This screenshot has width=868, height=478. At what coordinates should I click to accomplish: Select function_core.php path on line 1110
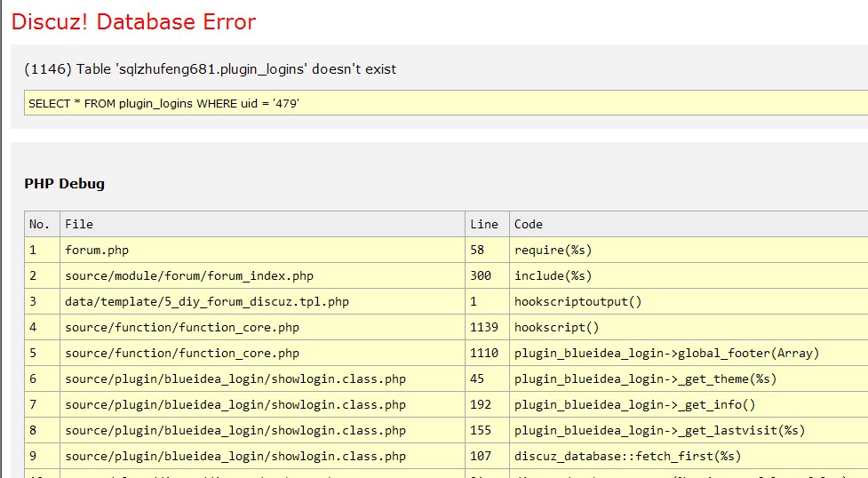(x=182, y=353)
